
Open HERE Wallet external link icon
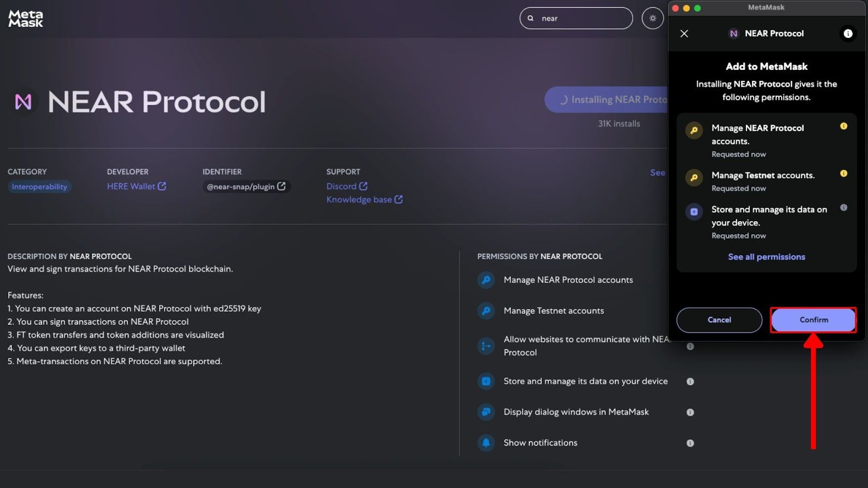click(x=162, y=186)
